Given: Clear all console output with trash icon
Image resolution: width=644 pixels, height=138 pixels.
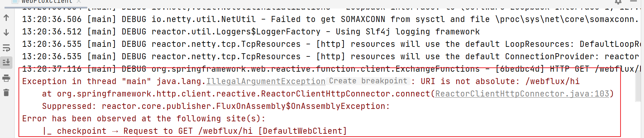Looking at the screenshot, I should [x=6, y=93].
